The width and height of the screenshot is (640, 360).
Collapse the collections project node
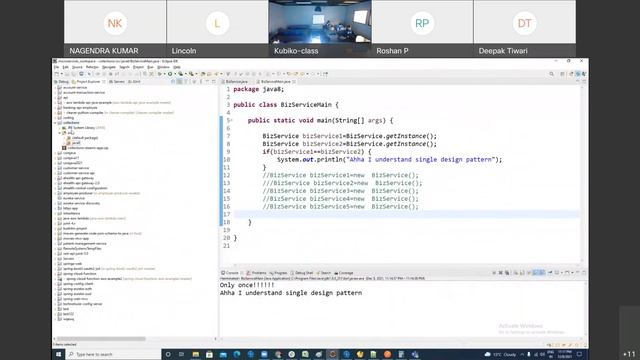point(56,123)
